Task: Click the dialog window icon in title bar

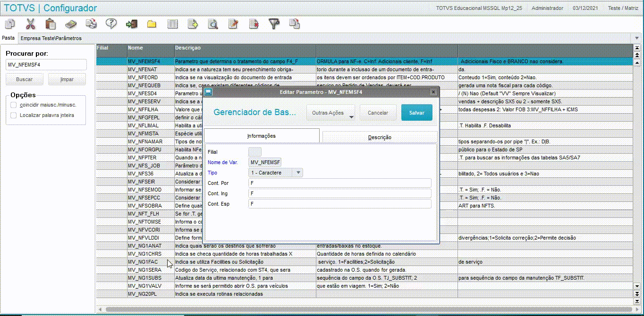Action: point(208,92)
